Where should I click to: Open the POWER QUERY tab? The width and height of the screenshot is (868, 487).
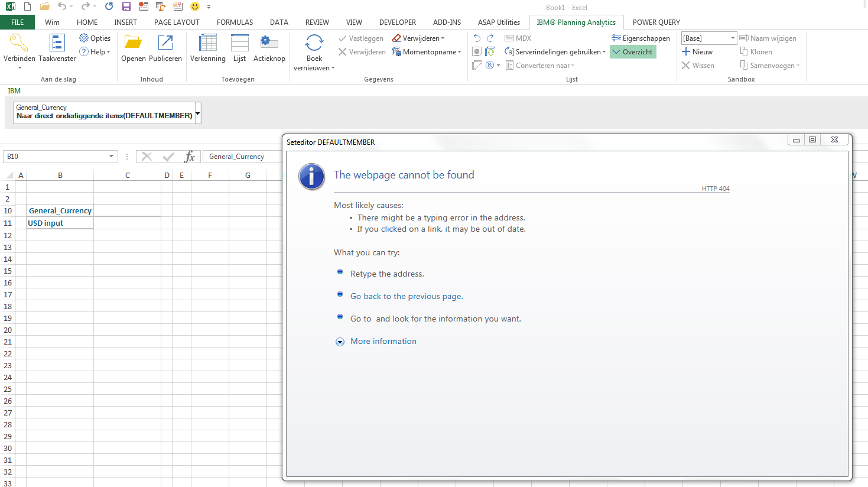[656, 22]
